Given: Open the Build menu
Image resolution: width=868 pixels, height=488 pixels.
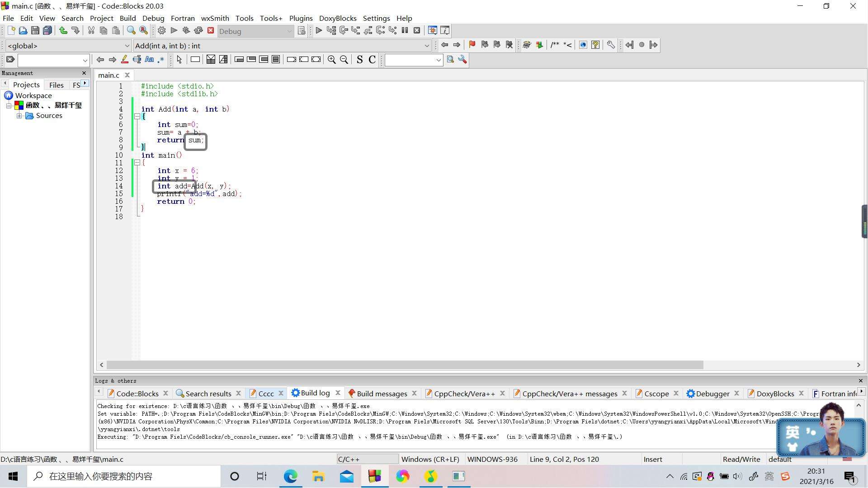Looking at the screenshot, I should pyautogui.click(x=127, y=18).
